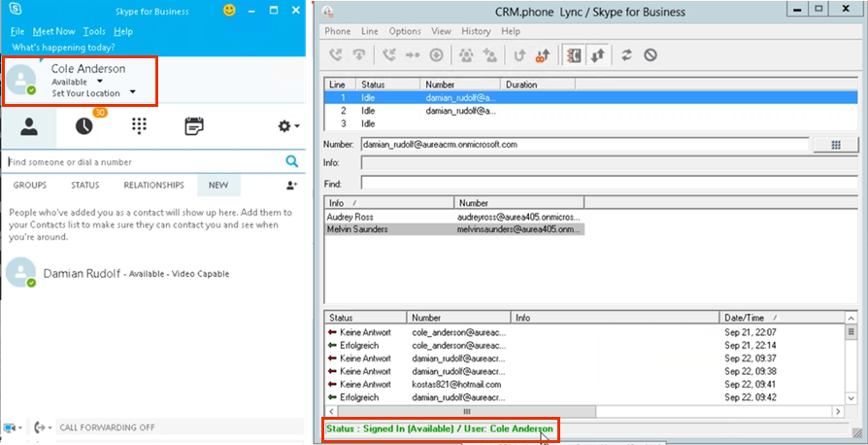Click the dial outgoing call icon in CRM.phone toolbar

336,54
